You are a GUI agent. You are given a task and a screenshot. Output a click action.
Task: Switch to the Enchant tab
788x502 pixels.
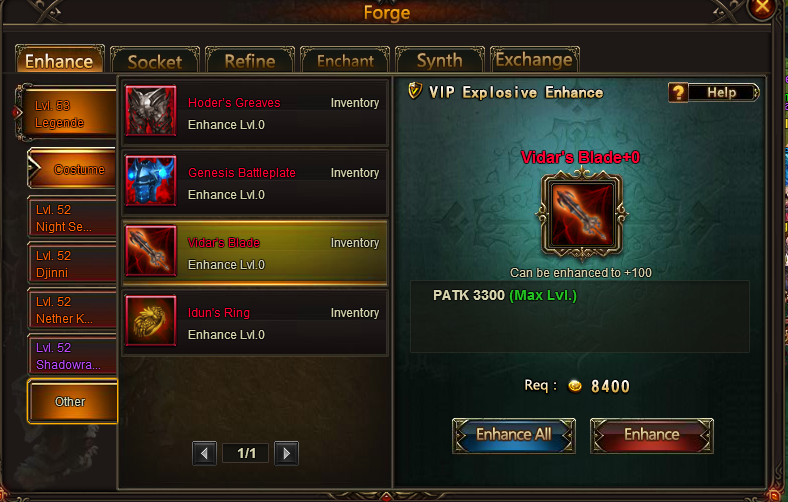tap(345, 61)
